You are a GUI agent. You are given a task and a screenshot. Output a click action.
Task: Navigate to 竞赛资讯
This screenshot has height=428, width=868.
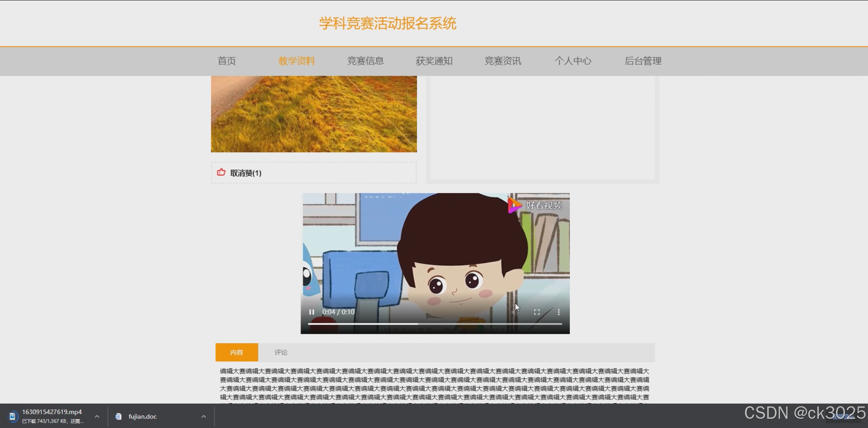[x=503, y=61]
